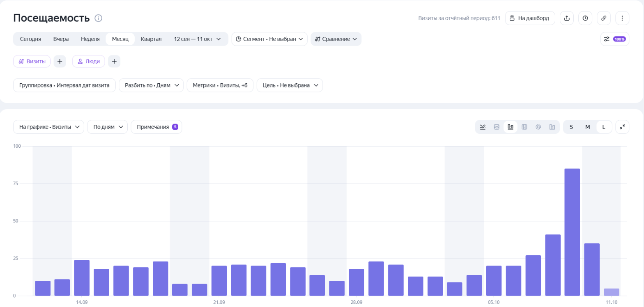Image resolution: width=644 pixels, height=307 pixels.
Task: Click the light purple 11.10 bar
Action: [612, 292]
